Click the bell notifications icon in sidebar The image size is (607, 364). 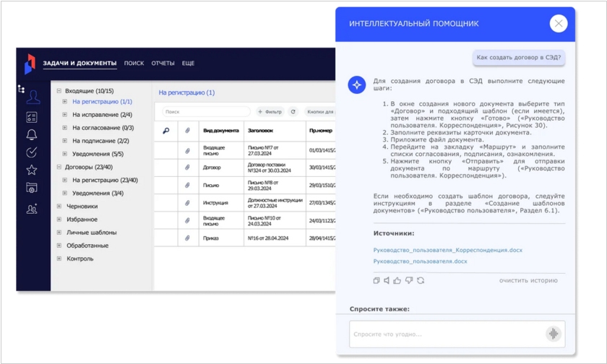pyautogui.click(x=32, y=135)
